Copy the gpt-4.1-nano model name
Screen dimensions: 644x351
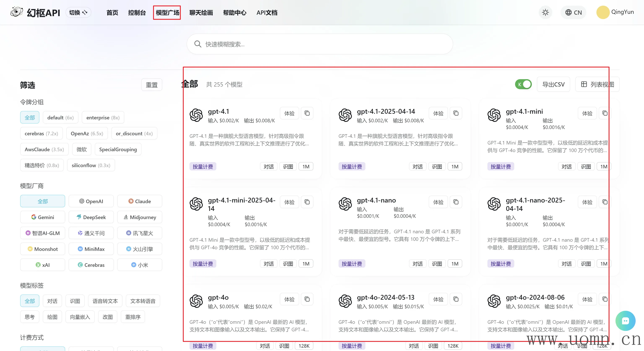pyautogui.click(x=456, y=202)
